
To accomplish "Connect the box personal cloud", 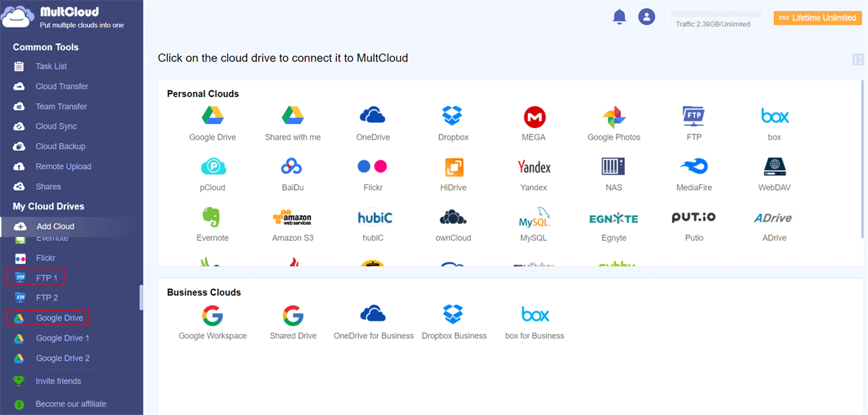I will (x=775, y=123).
